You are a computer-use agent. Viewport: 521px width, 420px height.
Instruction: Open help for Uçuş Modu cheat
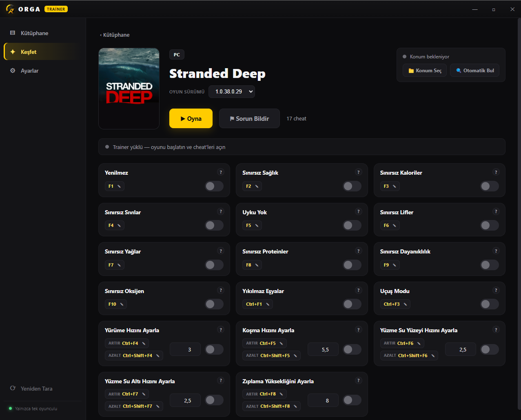coord(496,290)
